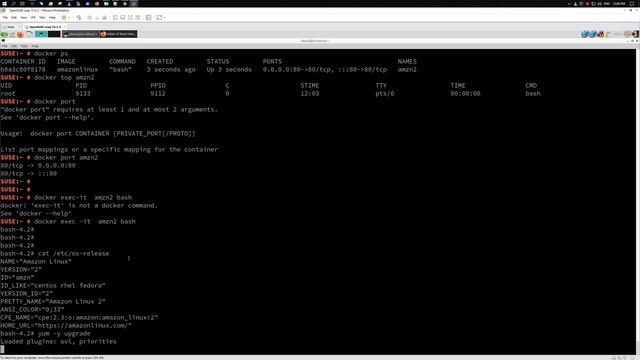Screen dimensions: 640x360
Task: Expand the stretch guest dropdown arrow
Action: click(x=164, y=18)
